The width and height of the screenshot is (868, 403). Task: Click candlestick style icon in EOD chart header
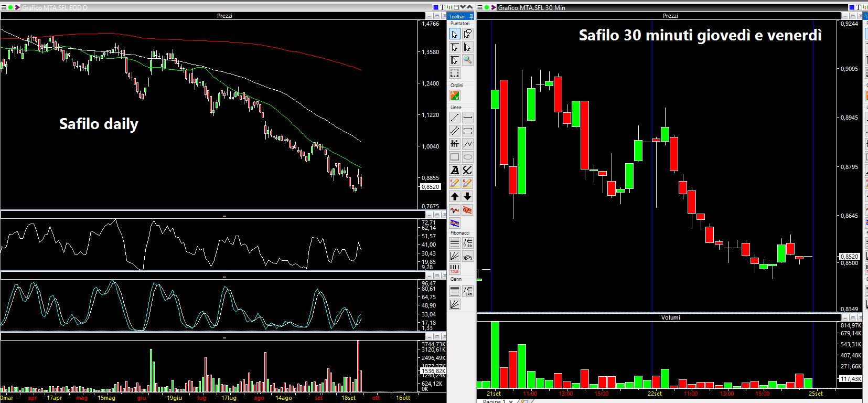(x=449, y=7)
